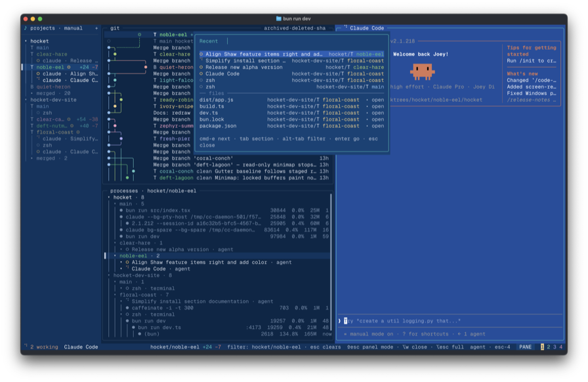The image size is (588, 382).
Task: Click the spinner icon on the Claude Code panel tab
Action: [346, 28]
